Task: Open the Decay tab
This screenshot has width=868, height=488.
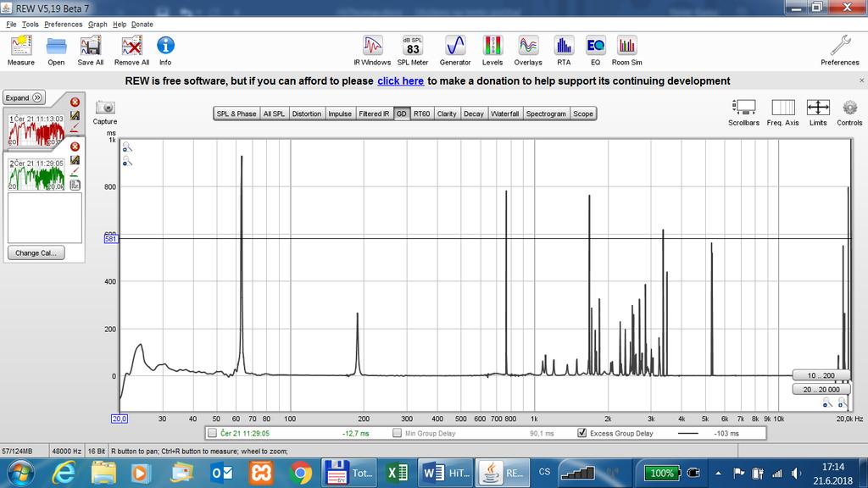Action: click(x=473, y=114)
